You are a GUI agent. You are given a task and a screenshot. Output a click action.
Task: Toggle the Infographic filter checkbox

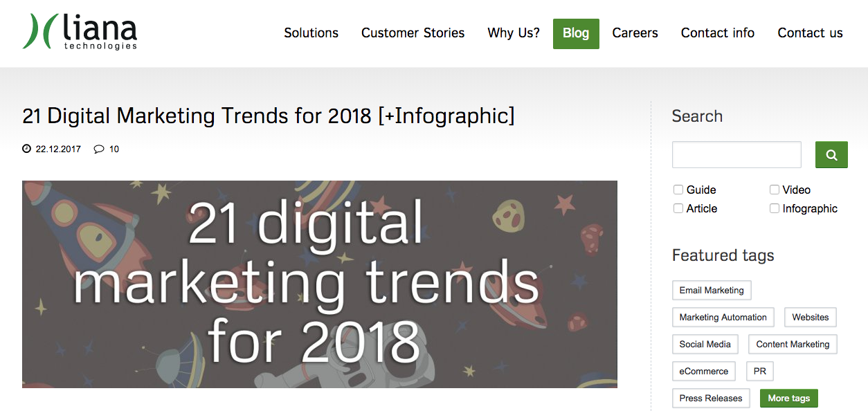(x=775, y=208)
